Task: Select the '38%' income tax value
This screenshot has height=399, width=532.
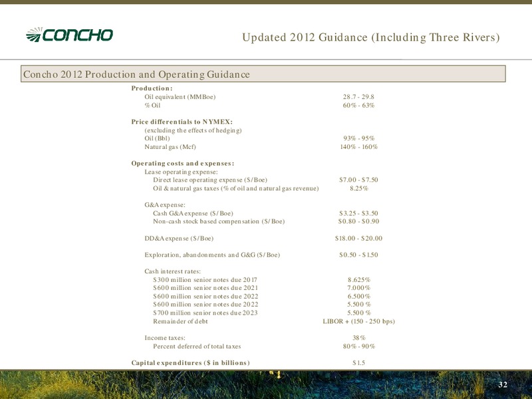Action: (358, 338)
